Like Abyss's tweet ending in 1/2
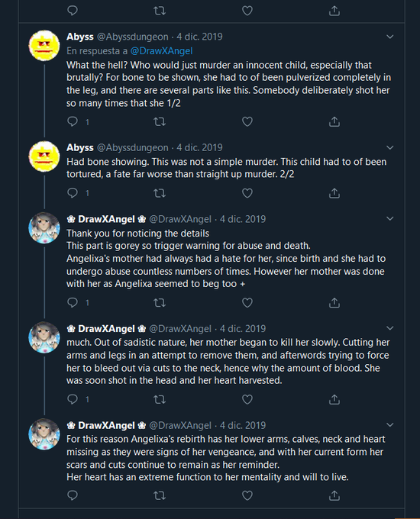This screenshot has height=519, width=420. tap(247, 122)
